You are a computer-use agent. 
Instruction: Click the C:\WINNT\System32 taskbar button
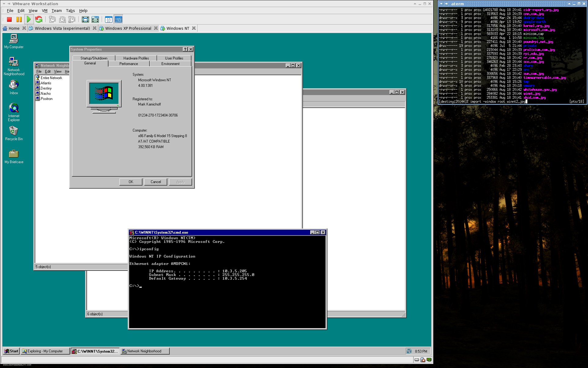click(x=95, y=351)
